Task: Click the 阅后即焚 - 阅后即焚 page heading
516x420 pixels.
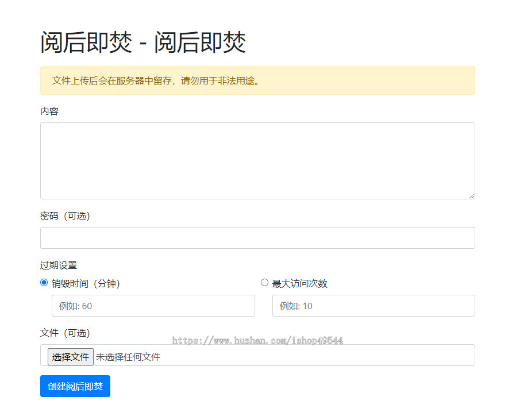Action: 143,42
